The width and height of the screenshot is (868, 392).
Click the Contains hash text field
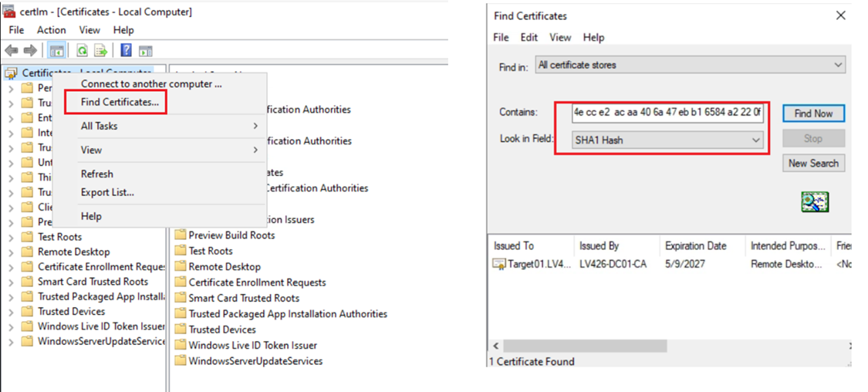[x=667, y=113]
